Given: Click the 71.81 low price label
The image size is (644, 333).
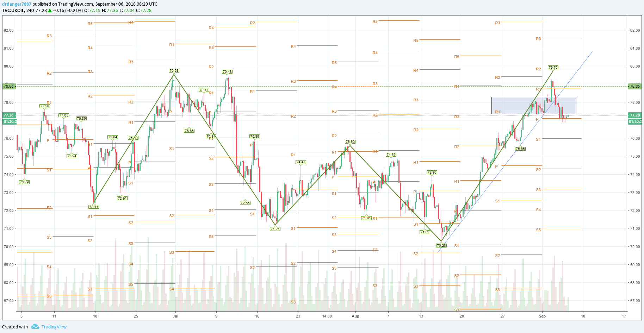Looking at the screenshot, I should pos(366,218).
